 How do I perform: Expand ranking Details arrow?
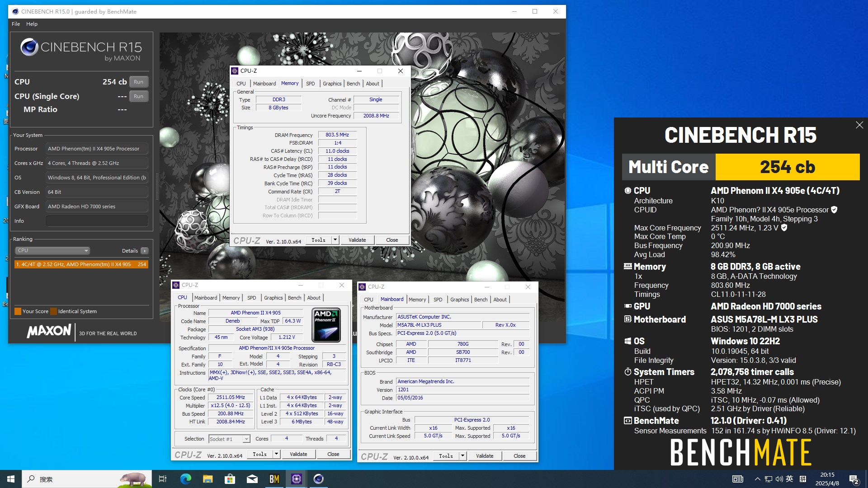(x=144, y=251)
